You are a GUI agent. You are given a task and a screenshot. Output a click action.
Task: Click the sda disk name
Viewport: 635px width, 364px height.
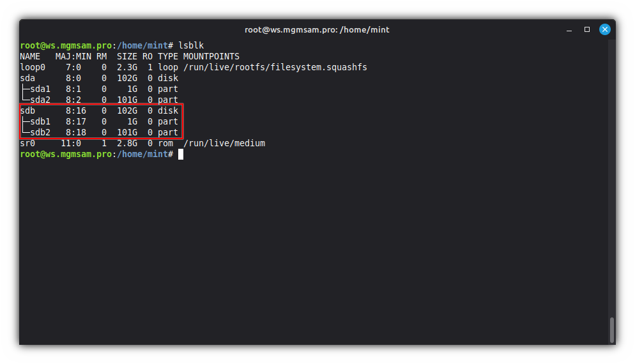point(27,78)
